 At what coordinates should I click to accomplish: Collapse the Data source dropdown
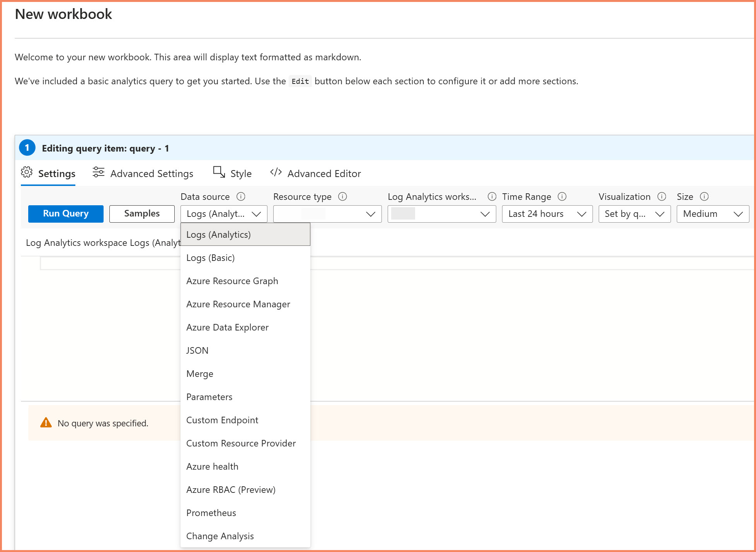pyautogui.click(x=224, y=214)
